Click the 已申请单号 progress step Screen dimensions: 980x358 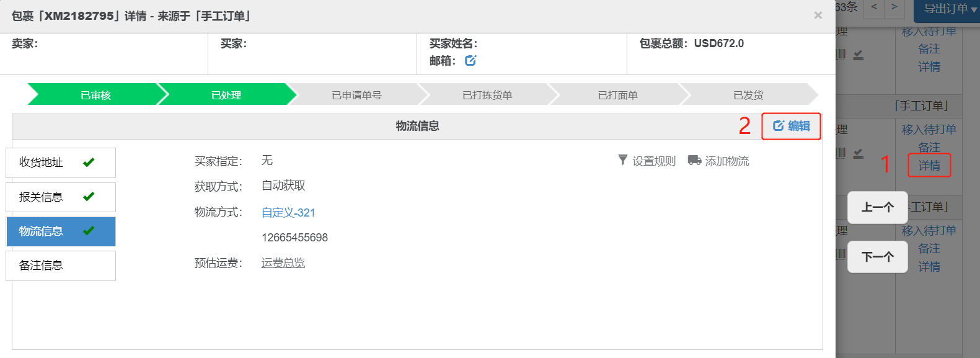356,95
